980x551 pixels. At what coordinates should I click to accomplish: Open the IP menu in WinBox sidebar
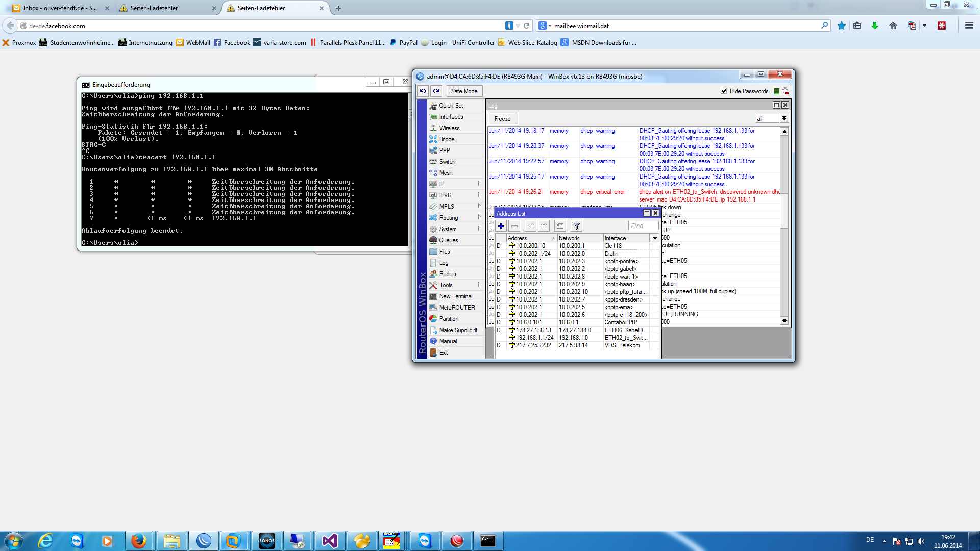[x=441, y=184]
